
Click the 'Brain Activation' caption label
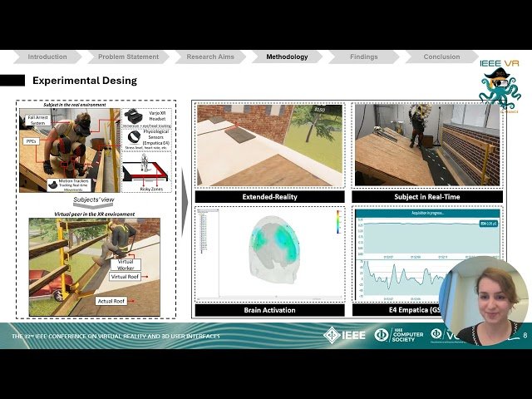tap(269, 310)
